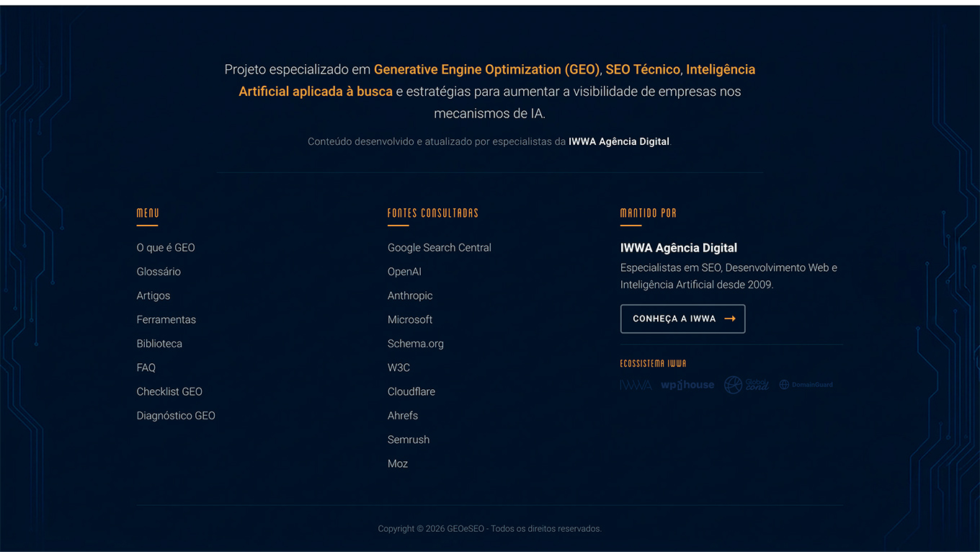Open the Checklist GEO link
The width and height of the screenshot is (980, 552).
[x=169, y=391]
